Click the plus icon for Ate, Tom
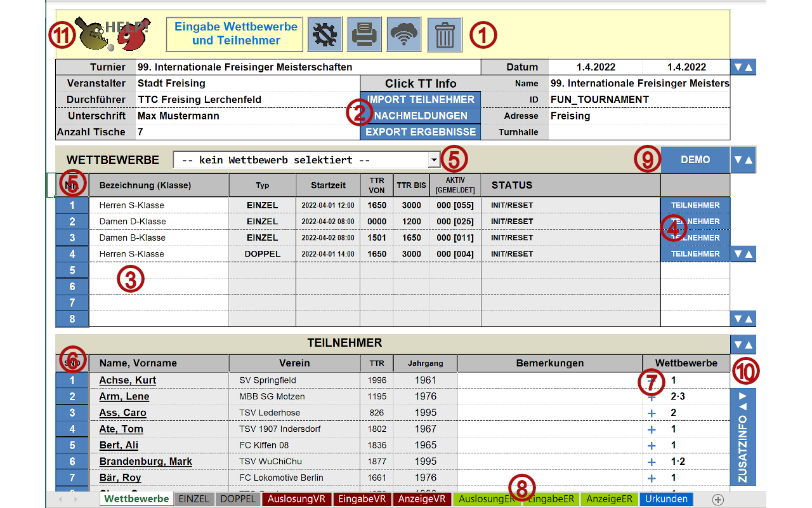The image size is (812, 508). (652, 429)
